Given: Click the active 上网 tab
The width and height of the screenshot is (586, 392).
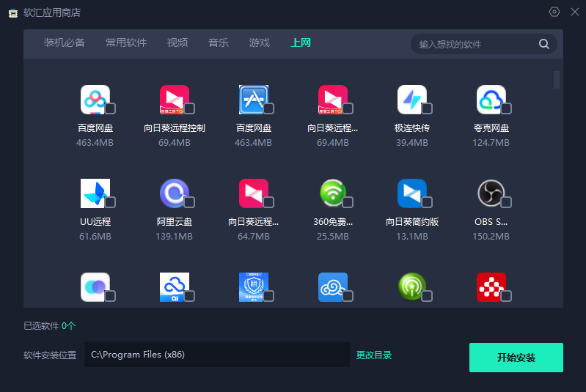Looking at the screenshot, I should click(x=301, y=43).
